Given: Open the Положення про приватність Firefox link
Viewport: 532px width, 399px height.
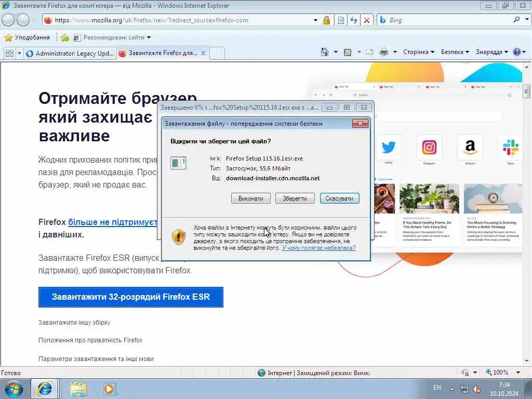Looking at the screenshot, I should click(x=90, y=340).
